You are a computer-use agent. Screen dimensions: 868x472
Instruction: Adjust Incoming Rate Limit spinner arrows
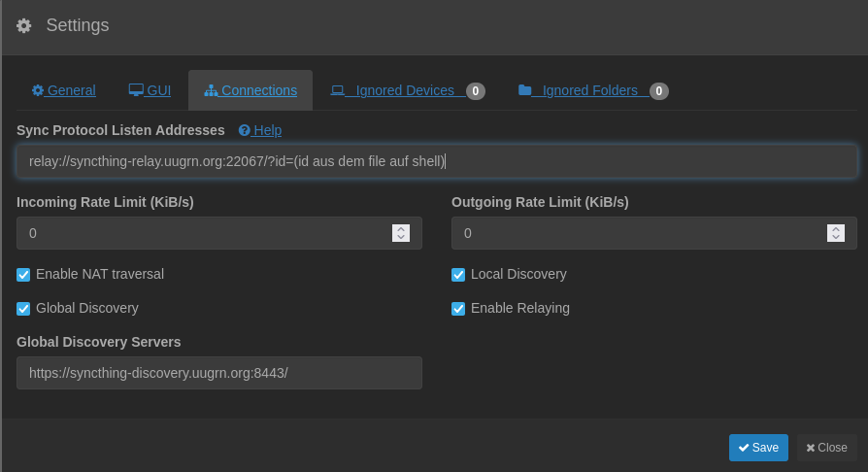(x=401, y=233)
